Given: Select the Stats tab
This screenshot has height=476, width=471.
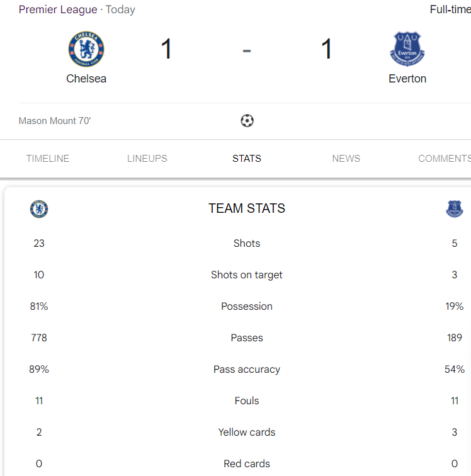Looking at the screenshot, I should pos(247,159).
